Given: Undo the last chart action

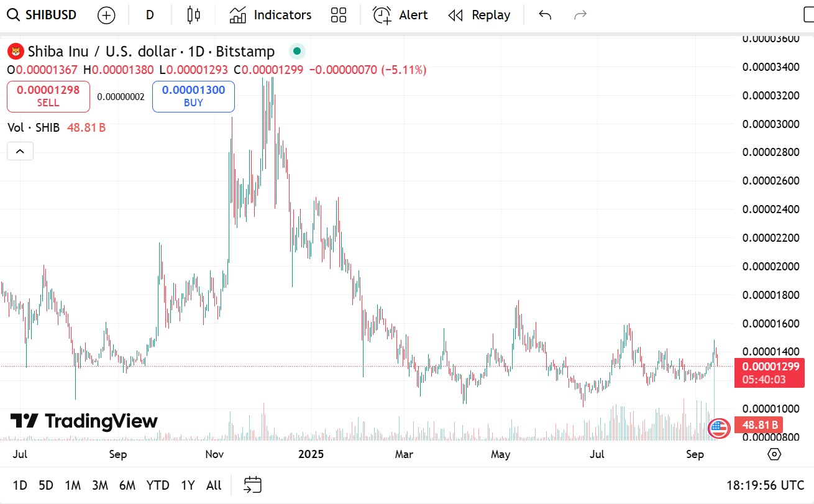Looking at the screenshot, I should 545,15.
